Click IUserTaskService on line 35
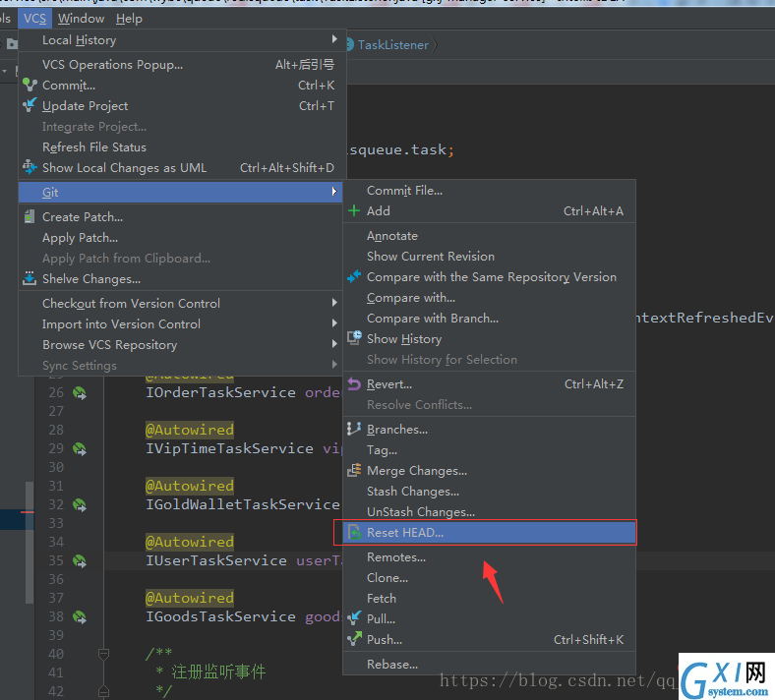 click(x=216, y=560)
